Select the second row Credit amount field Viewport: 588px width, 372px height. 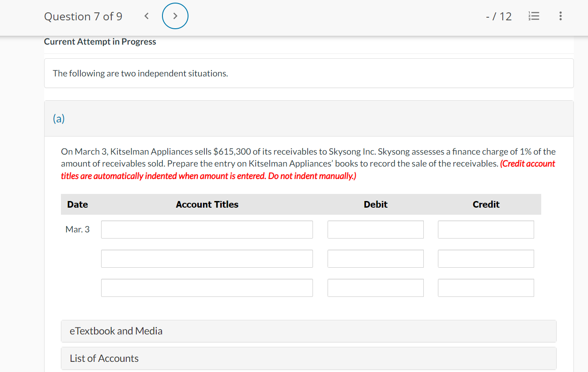[x=486, y=258]
